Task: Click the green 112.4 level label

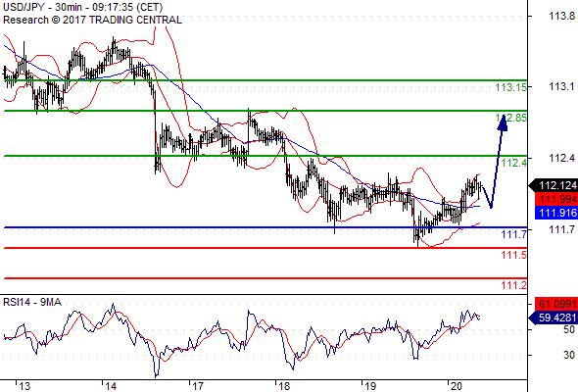Action: click(x=514, y=163)
